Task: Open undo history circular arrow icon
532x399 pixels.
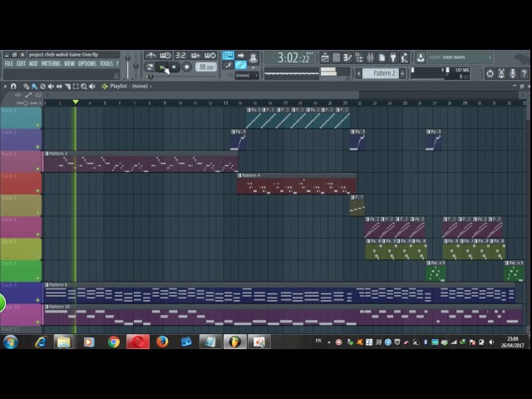Action: (x=490, y=73)
